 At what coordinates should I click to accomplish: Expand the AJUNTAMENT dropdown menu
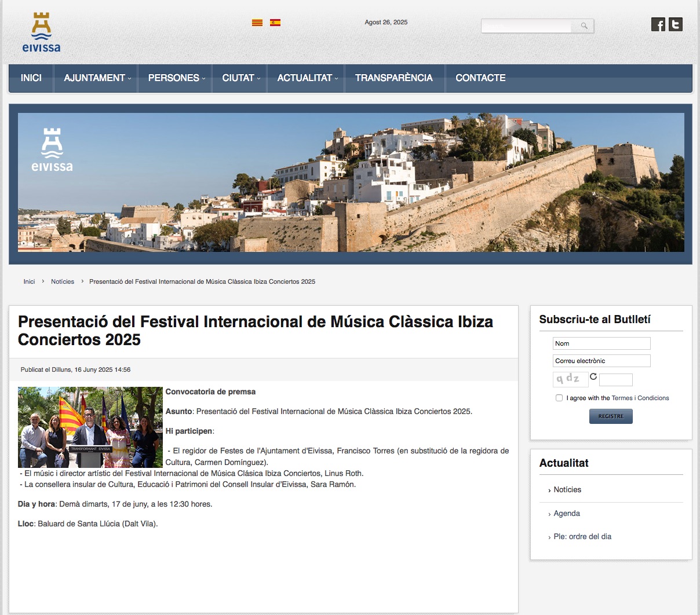pos(97,78)
